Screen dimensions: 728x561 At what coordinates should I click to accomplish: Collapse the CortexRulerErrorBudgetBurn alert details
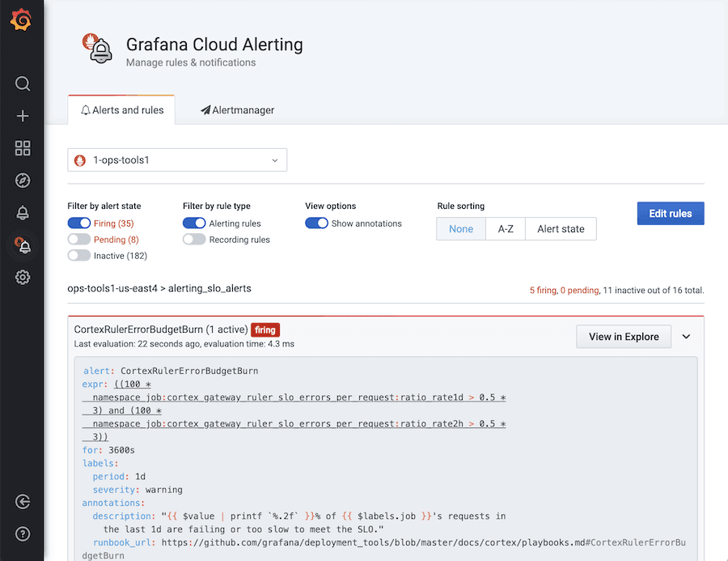686,336
